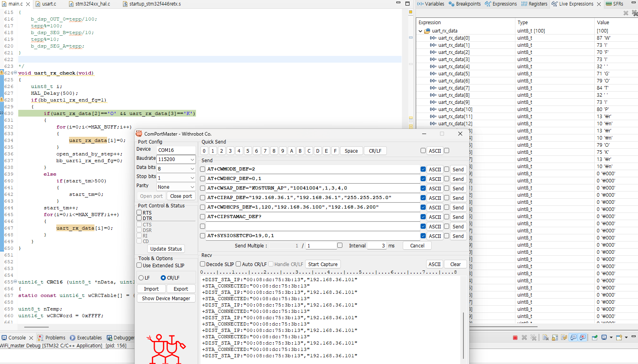Click the Open Console new-window icon
The height and width of the screenshot is (364, 638).
click(619, 337)
